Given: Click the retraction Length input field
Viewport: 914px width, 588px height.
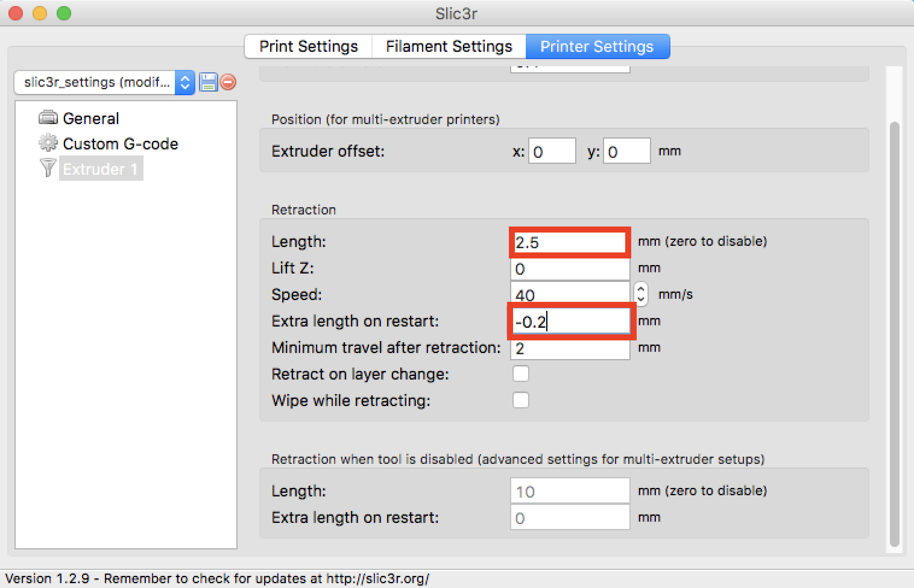Looking at the screenshot, I should click(570, 242).
